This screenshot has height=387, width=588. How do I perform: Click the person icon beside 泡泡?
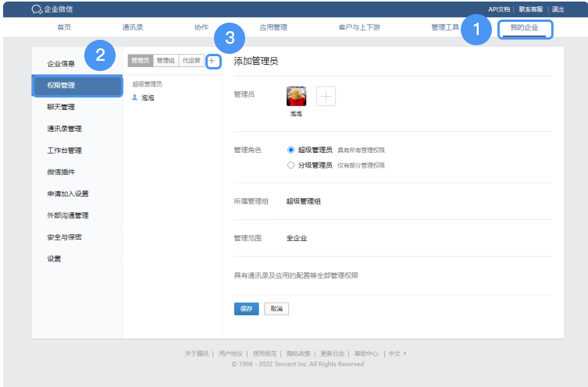pos(135,98)
